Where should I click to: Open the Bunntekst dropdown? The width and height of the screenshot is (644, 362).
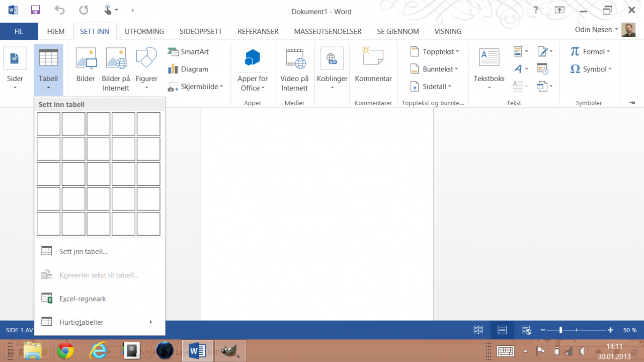(434, 69)
